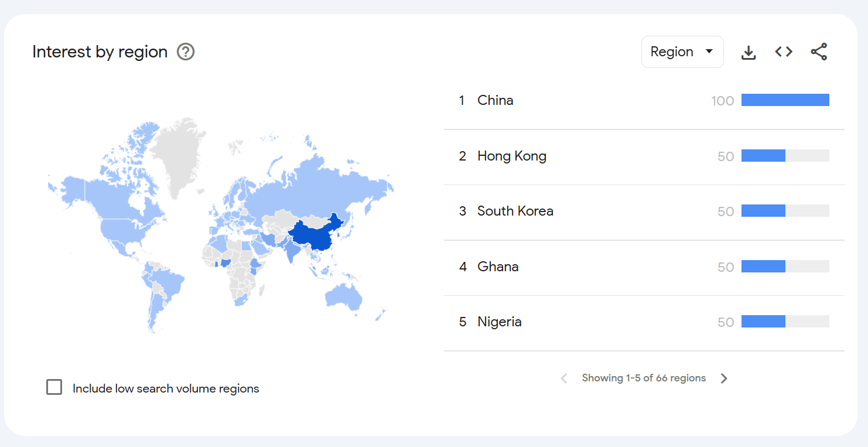The width and height of the screenshot is (868, 447).
Task: Click China's full blue interest bar
Action: 785,100
